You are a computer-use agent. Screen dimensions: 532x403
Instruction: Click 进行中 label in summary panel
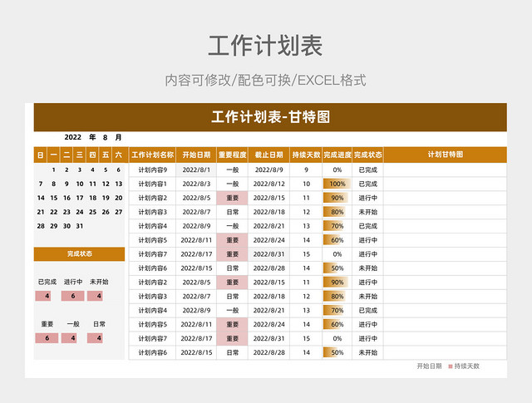point(73,282)
